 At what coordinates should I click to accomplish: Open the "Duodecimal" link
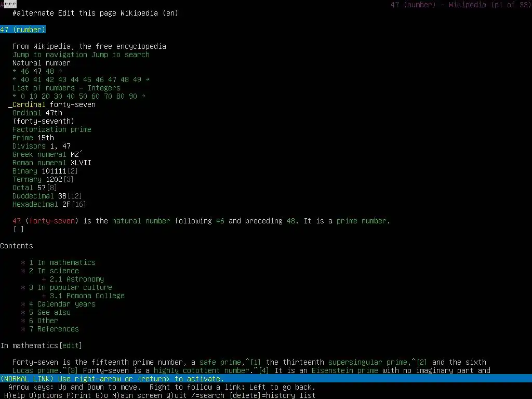point(33,196)
